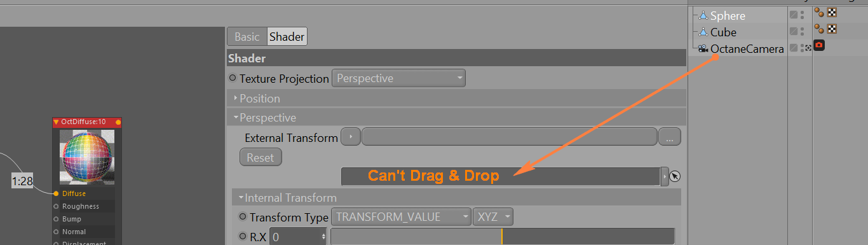Screen dimensions: 868x245
Task: Click the R.X value slider
Action: (x=502, y=237)
